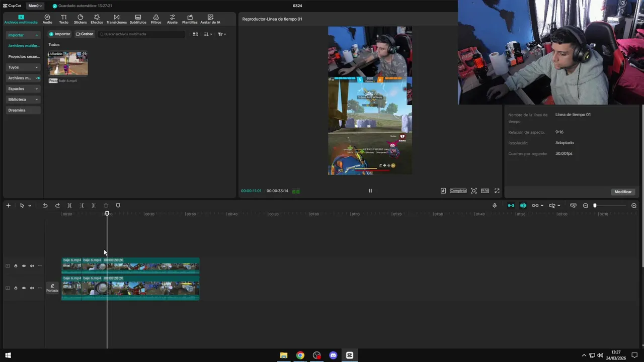
Task: Click the Modificar button
Action: click(623, 192)
